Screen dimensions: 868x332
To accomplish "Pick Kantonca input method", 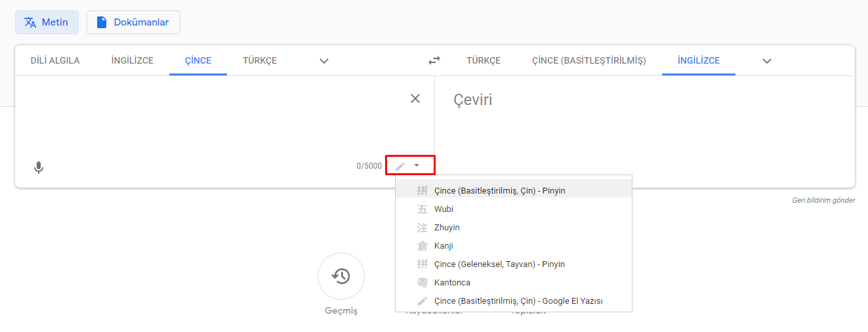I will tap(452, 283).
